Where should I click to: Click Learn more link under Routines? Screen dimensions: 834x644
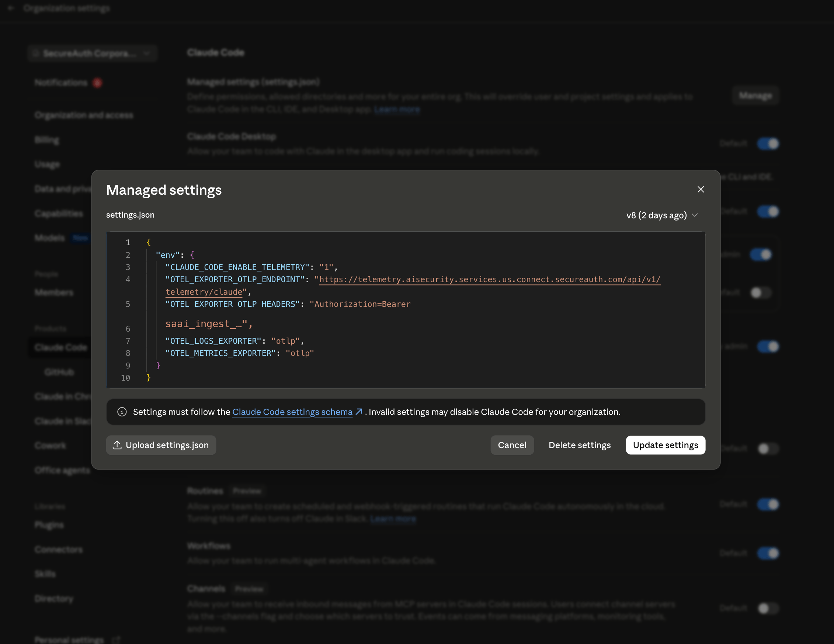pyautogui.click(x=393, y=519)
